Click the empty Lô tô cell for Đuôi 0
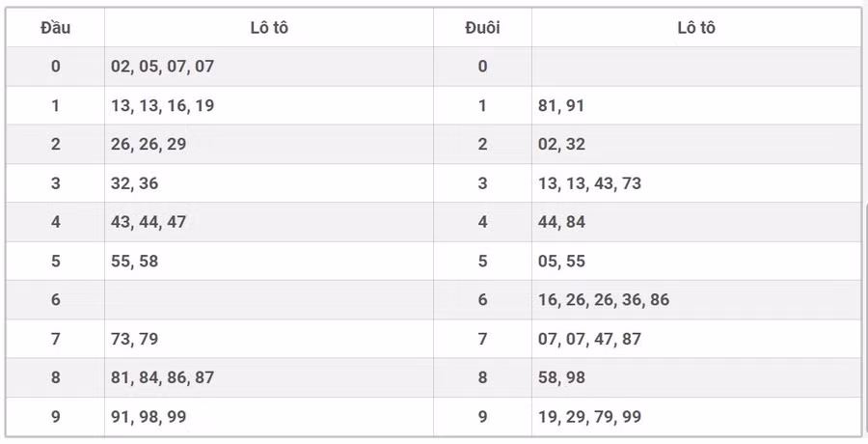This screenshot has height=444, width=868. tap(695, 67)
